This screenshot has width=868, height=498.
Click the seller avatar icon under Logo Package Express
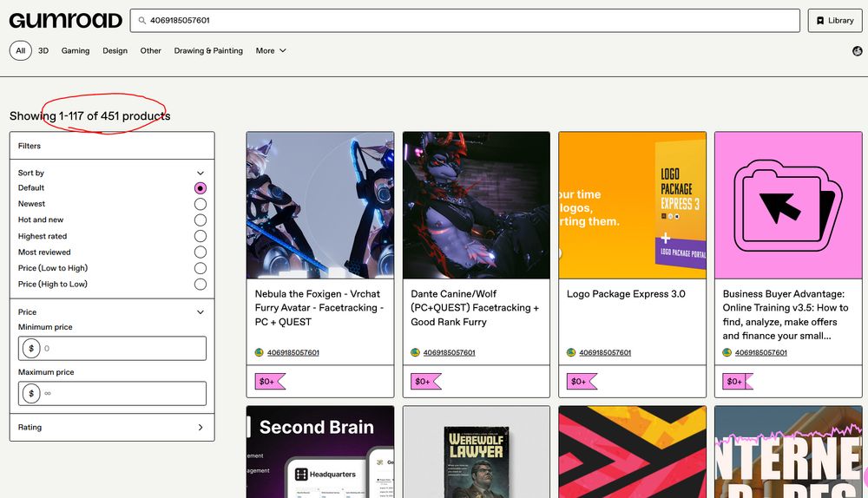pyautogui.click(x=571, y=352)
